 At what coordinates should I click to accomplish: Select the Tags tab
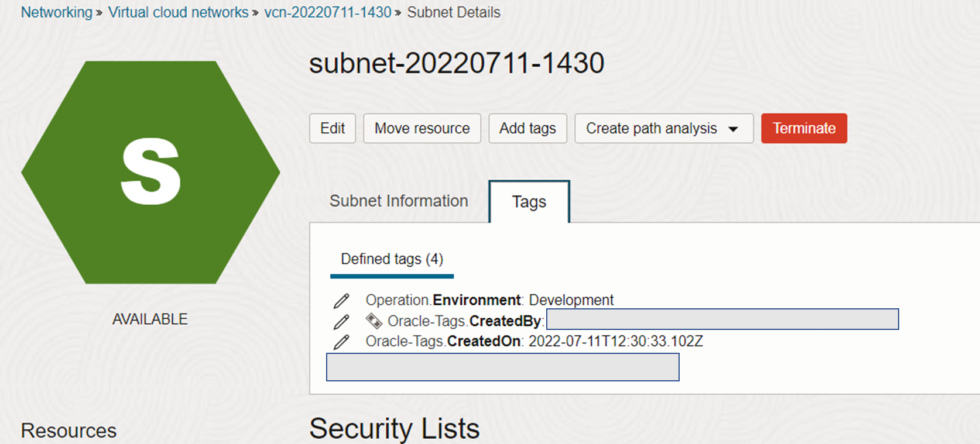529,202
